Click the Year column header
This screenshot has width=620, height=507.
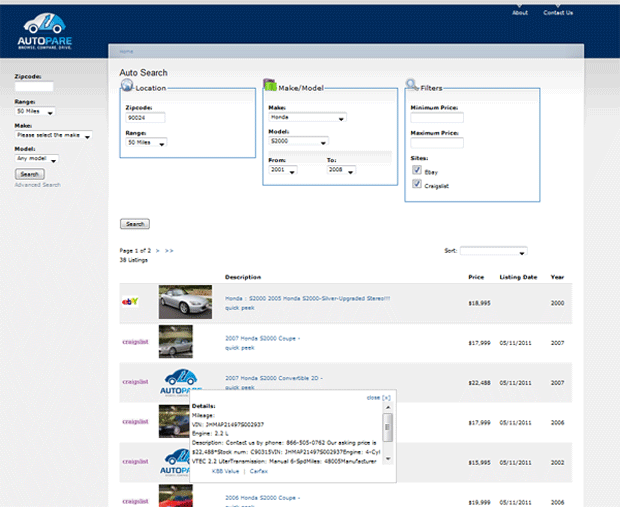pos(557,277)
